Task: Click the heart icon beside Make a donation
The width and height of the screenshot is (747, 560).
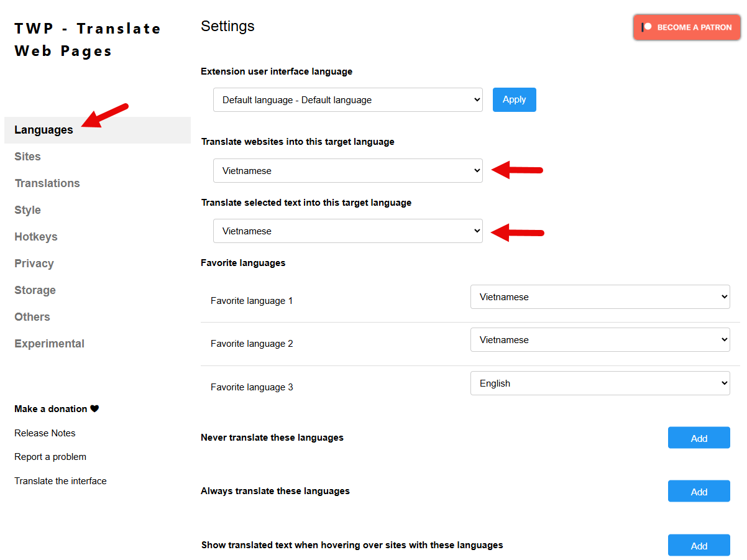Action: [x=94, y=409]
